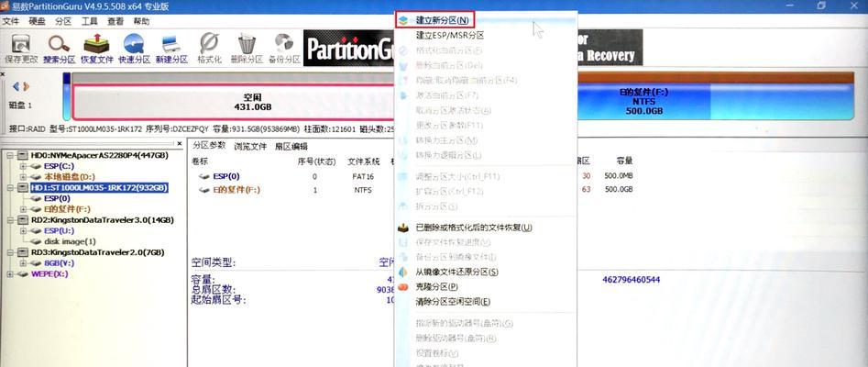
Task: Expand the WEPE(X:) tree node
Action: pyautogui.click(x=10, y=273)
